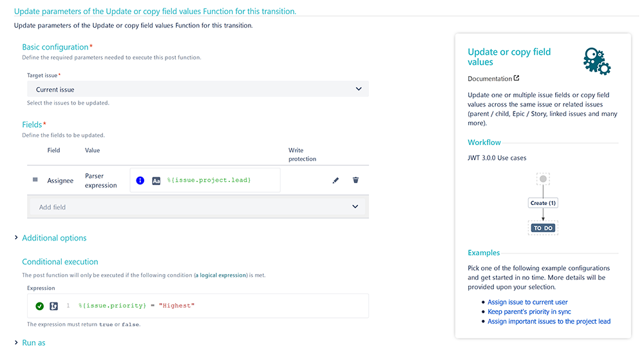This screenshot has height=354, width=644.
Task: Click the Parser expression value type
Action: coord(101,181)
